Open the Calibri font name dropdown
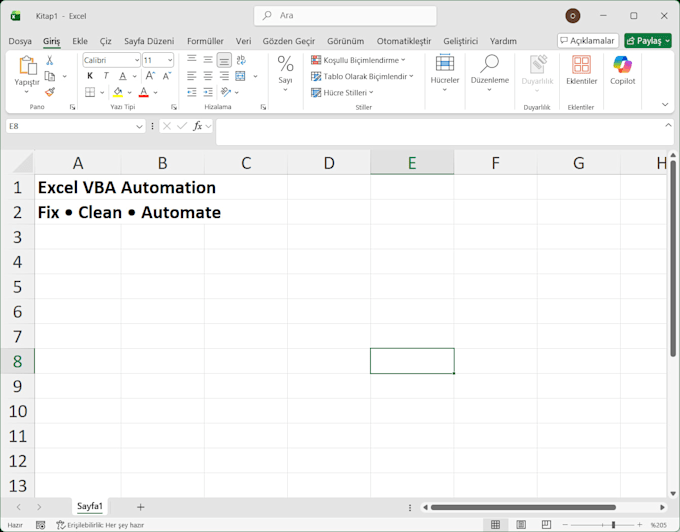The height and width of the screenshot is (532, 680). 137,60
